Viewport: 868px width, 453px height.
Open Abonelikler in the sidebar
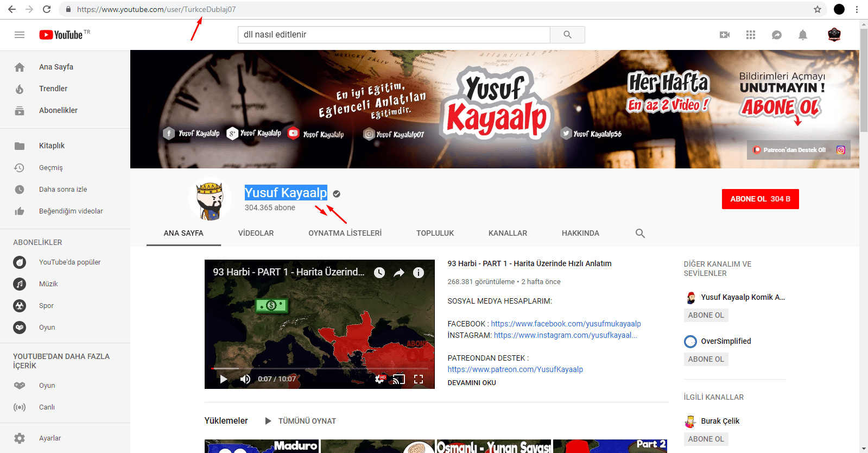65,110
